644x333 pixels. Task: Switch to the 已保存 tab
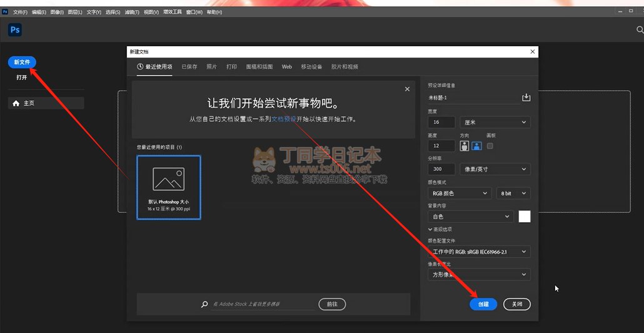189,66
